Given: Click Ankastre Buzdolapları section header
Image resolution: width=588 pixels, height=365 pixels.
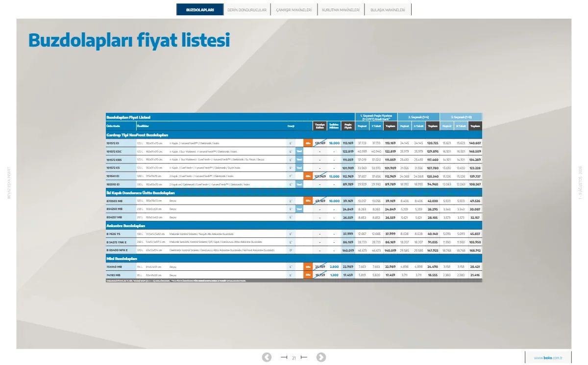Looking at the screenshot, I should point(126,225).
